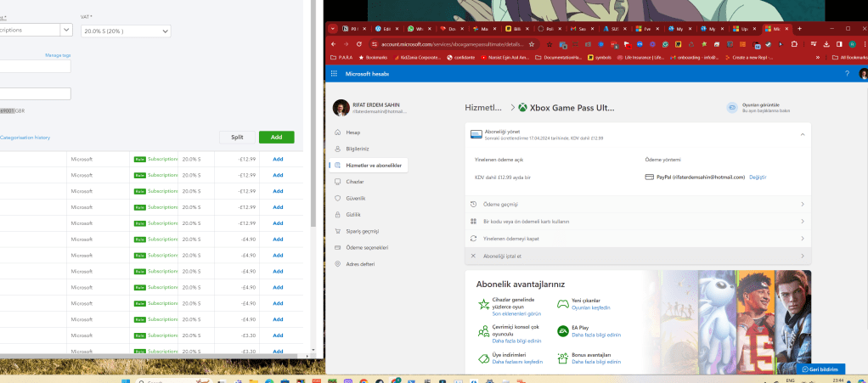Close the WhatsApp tab with its X

(x=430, y=28)
